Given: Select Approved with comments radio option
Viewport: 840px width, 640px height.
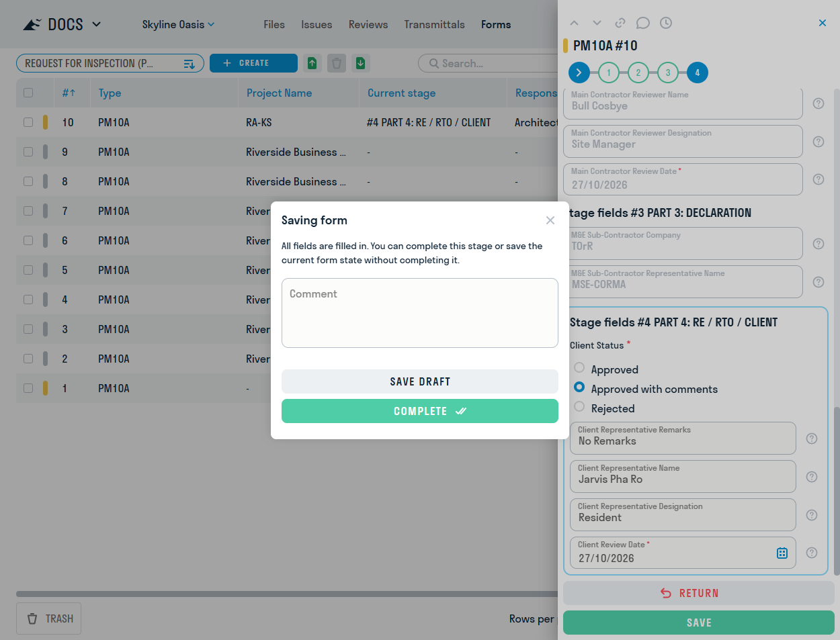Looking at the screenshot, I should [x=579, y=387].
